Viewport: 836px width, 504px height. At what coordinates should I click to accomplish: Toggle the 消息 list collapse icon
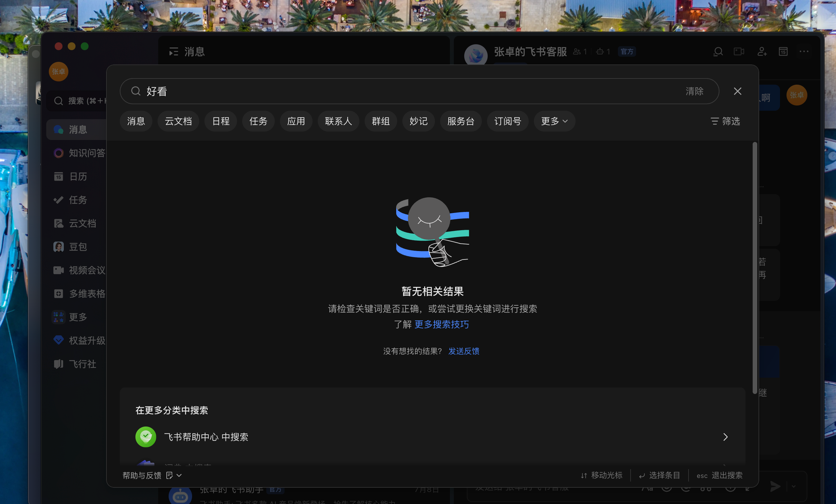pyautogui.click(x=174, y=51)
